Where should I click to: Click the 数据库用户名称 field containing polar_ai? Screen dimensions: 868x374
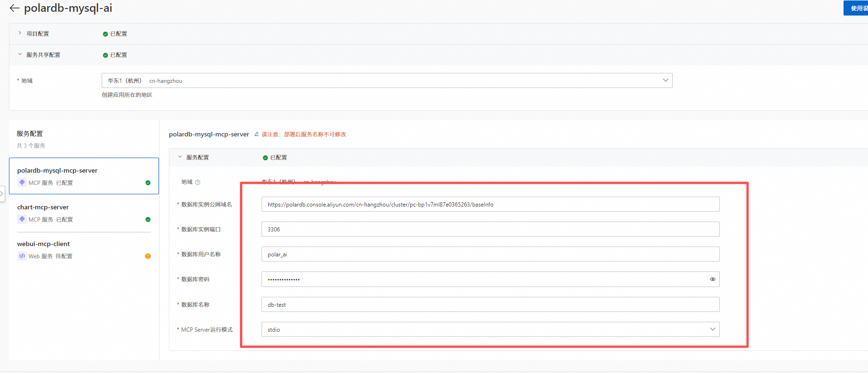click(490, 254)
